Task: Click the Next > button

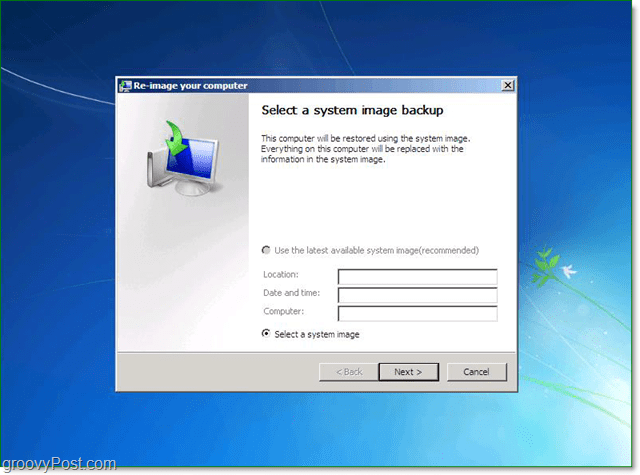Action: coord(409,372)
